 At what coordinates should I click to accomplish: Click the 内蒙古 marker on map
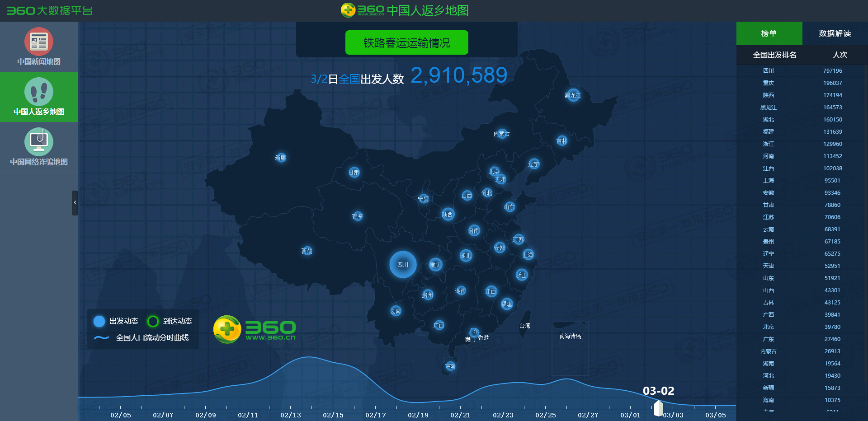click(502, 134)
